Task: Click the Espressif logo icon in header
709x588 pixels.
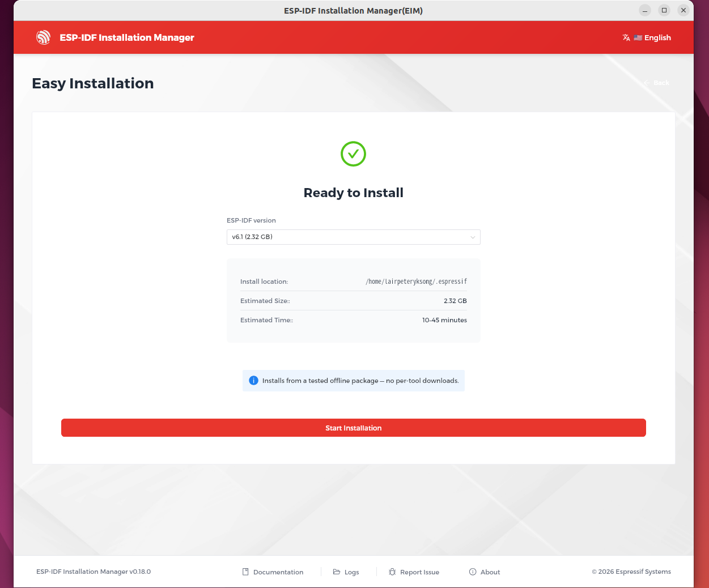Action: point(44,37)
